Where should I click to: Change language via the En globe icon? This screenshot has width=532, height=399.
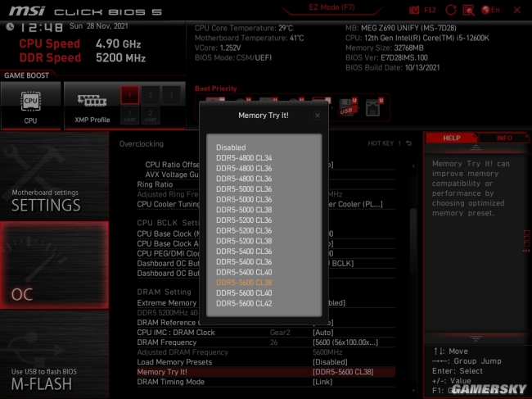(x=490, y=10)
